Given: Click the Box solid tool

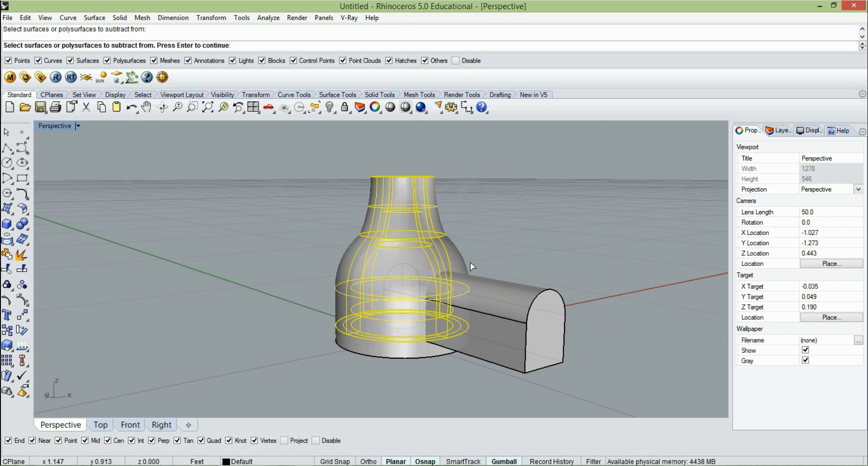Looking at the screenshot, I should (7, 224).
